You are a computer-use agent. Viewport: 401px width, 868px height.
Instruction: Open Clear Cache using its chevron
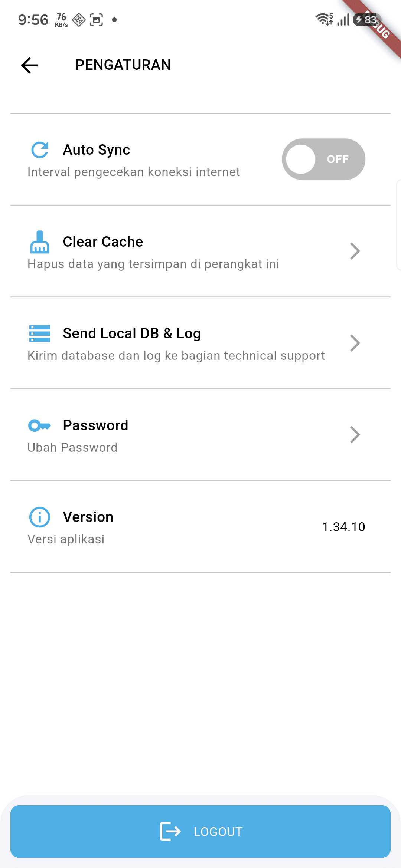click(355, 251)
